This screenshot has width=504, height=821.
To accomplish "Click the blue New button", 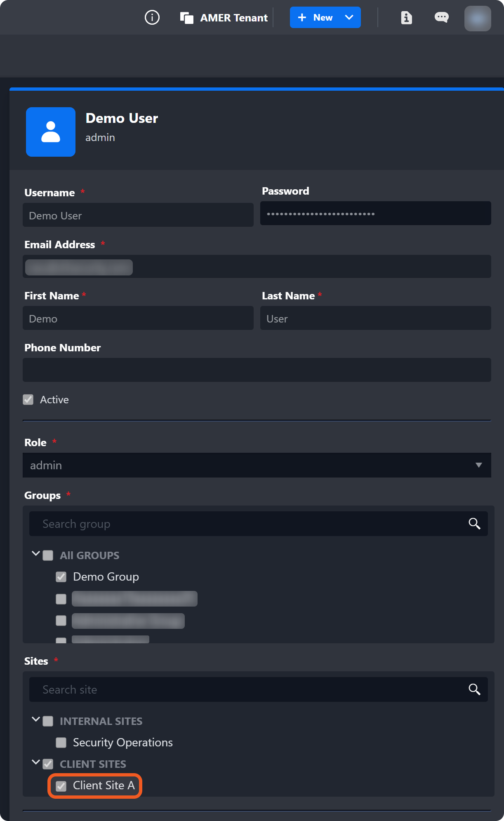I will click(316, 18).
